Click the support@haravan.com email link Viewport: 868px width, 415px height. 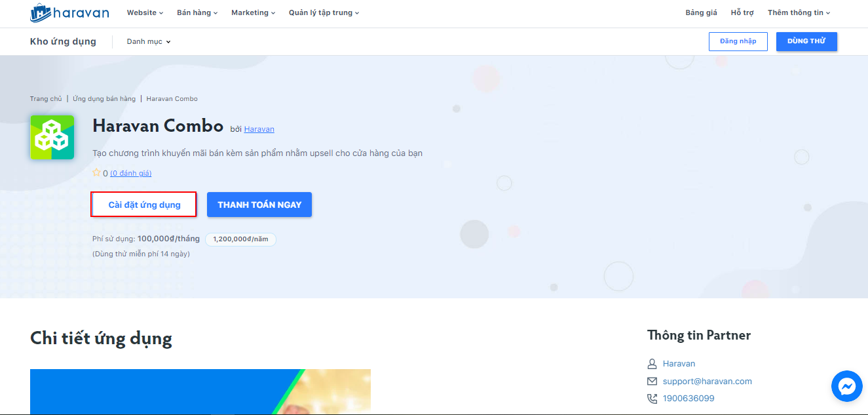click(708, 381)
